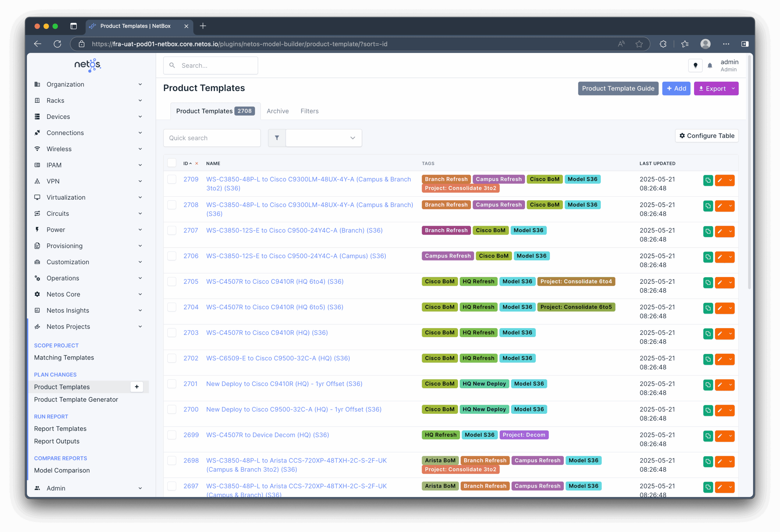Click the read aloud icon in address bar
Image resolution: width=780 pixels, height=532 pixels.
tap(621, 44)
